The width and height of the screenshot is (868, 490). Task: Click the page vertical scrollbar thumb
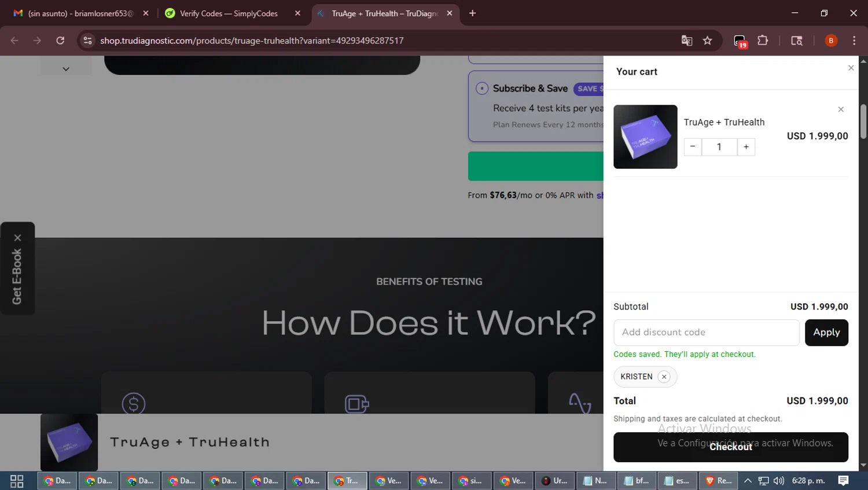(x=863, y=121)
